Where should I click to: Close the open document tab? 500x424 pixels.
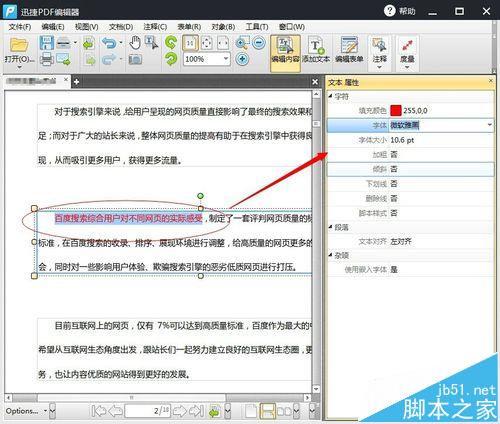tap(66, 80)
